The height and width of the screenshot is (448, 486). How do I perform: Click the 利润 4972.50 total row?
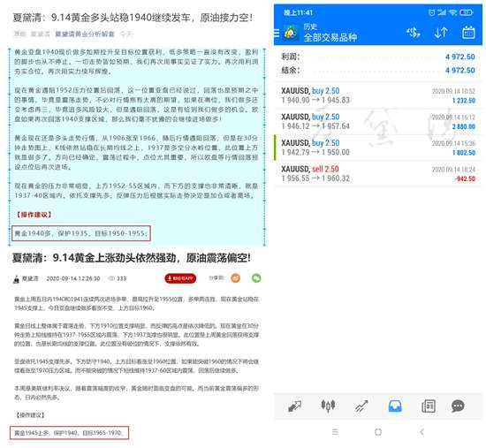click(x=378, y=57)
